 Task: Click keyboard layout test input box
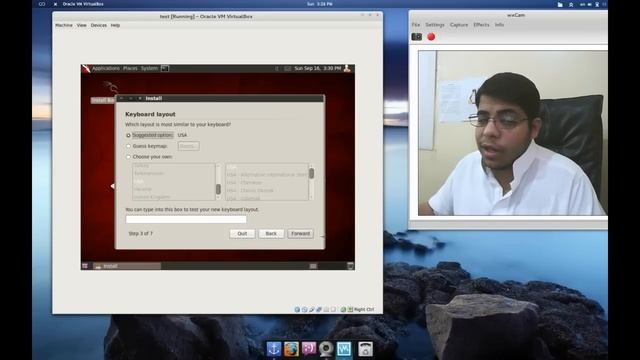point(186,220)
